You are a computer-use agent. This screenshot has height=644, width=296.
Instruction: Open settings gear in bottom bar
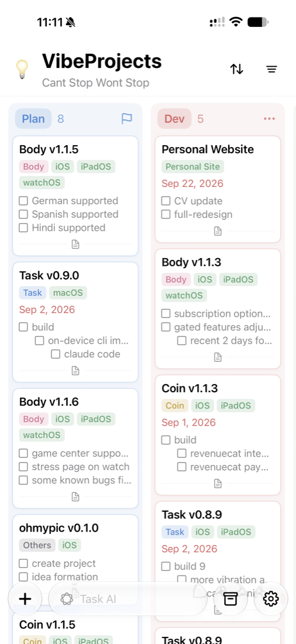(271, 599)
